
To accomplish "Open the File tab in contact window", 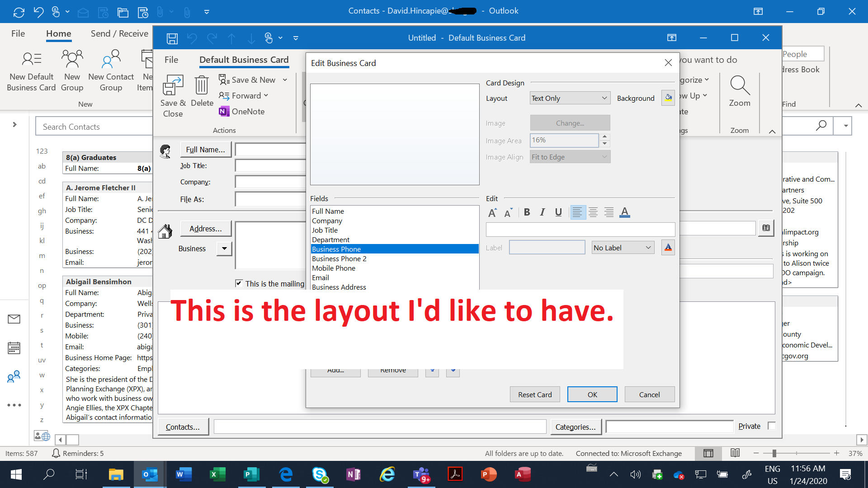I will (x=171, y=60).
